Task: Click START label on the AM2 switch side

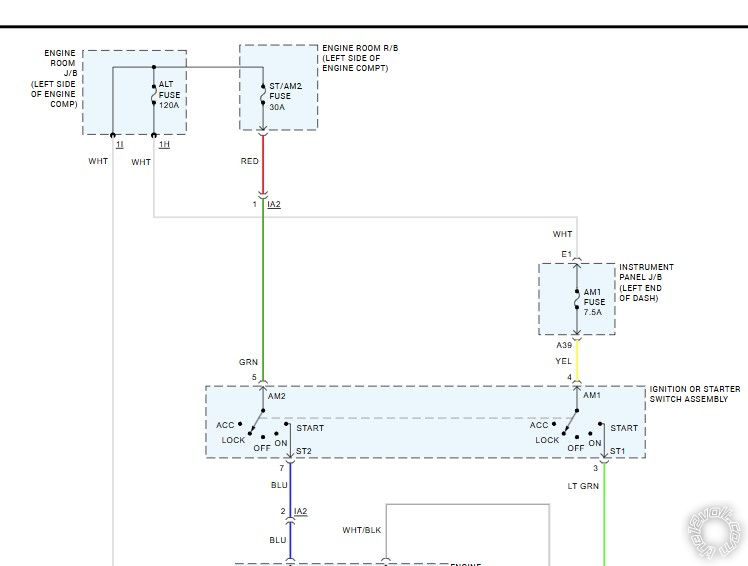Action: point(310,428)
